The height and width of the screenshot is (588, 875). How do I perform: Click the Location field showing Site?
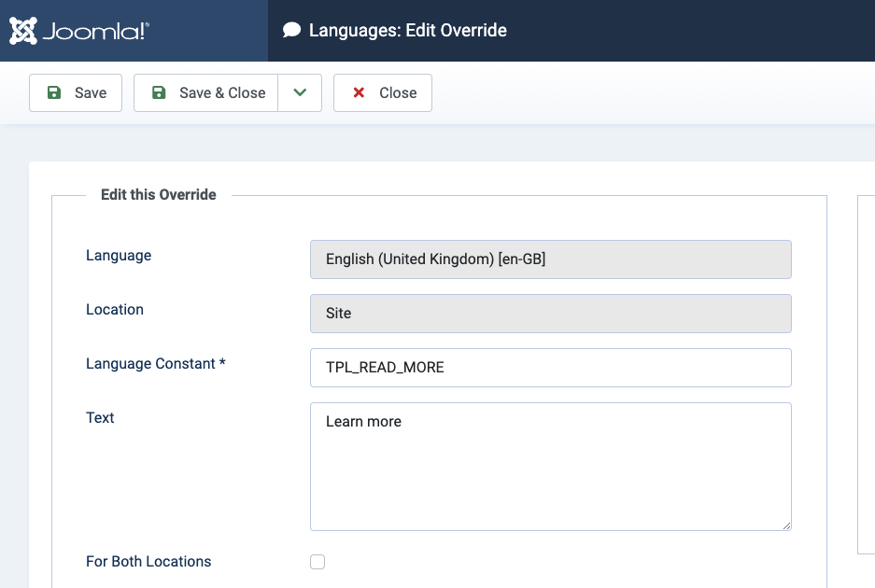point(550,314)
